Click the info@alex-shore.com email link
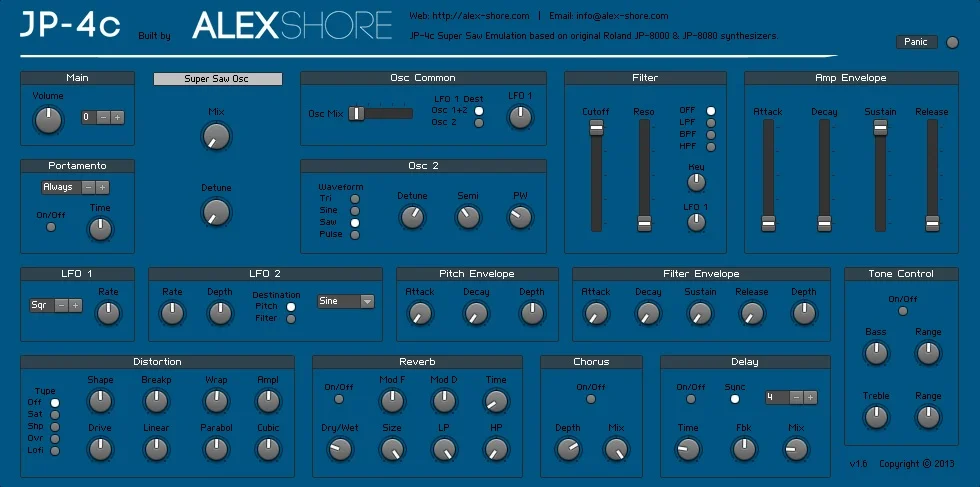The width and height of the screenshot is (980, 487). (622, 16)
